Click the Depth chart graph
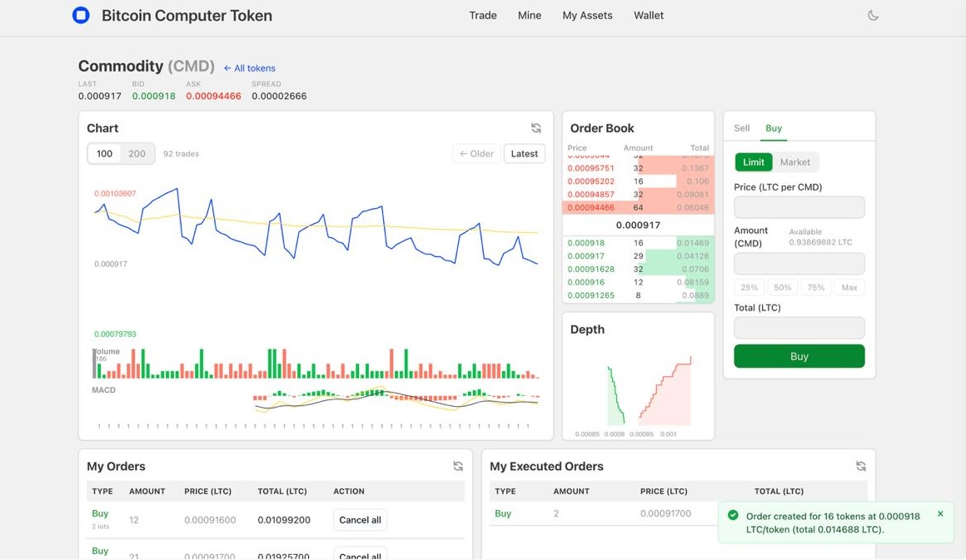 click(x=638, y=391)
